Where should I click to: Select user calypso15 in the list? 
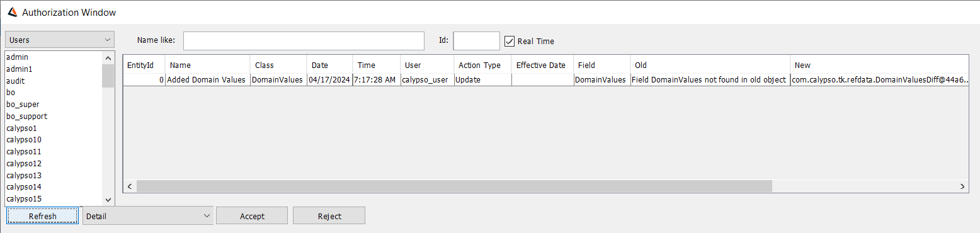(54, 199)
